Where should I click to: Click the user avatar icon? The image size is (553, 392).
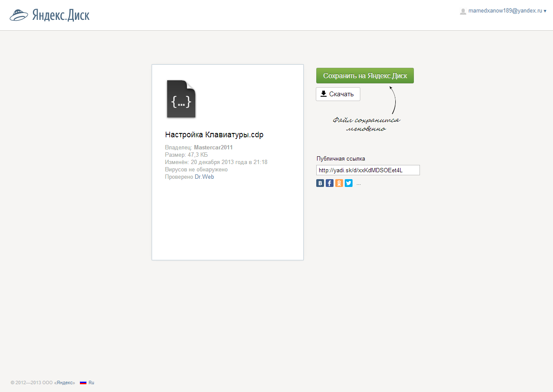(463, 11)
